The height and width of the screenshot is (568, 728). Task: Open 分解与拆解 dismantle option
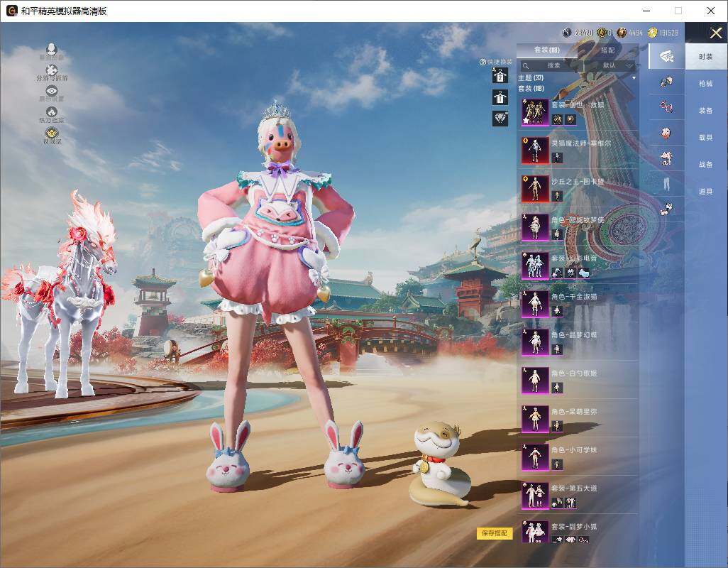[52, 72]
